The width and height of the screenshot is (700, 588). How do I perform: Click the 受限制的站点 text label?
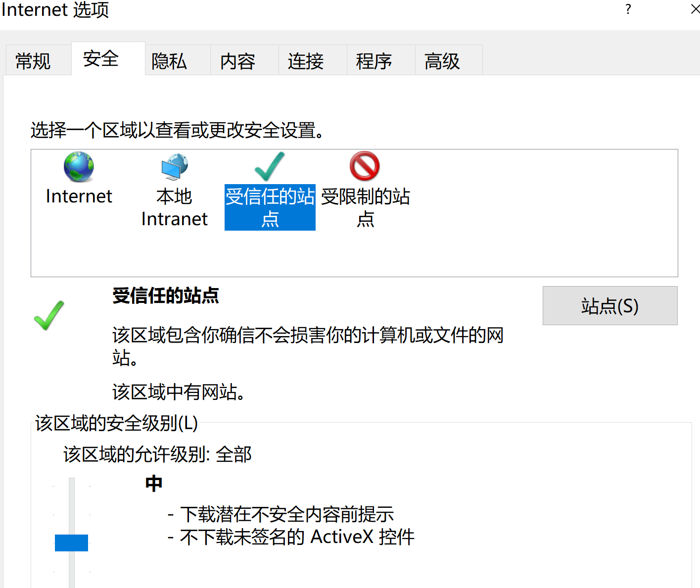pos(366,207)
